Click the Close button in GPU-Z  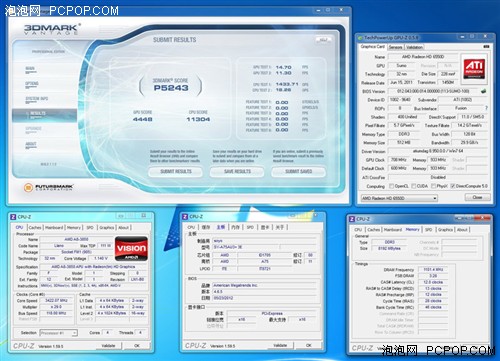coord(477,197)
